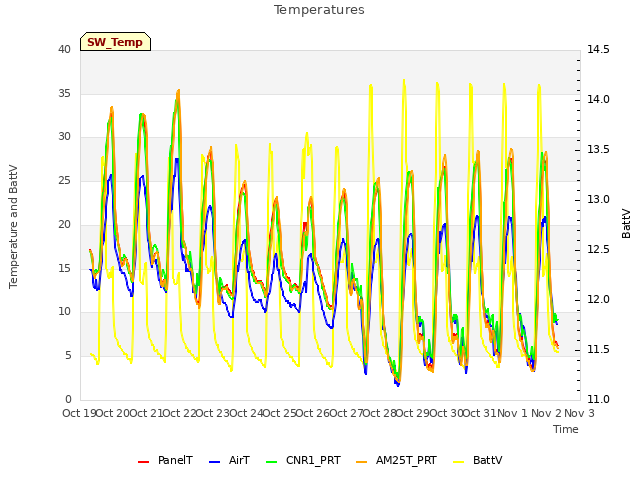Screen dimensions: 640x480
Task: Click the 11.0 value on right axis
Action: click(x=598, y=400)
